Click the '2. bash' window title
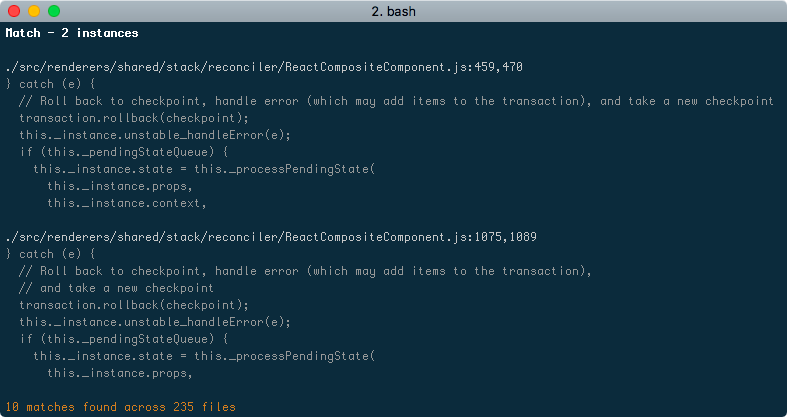This screenshot has height=417, width=787. (394, 11)
